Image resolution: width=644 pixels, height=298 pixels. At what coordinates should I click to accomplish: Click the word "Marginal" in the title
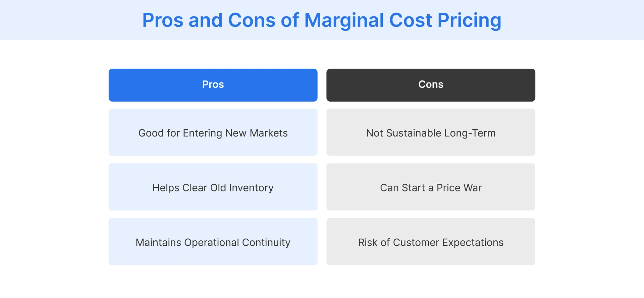344,20
